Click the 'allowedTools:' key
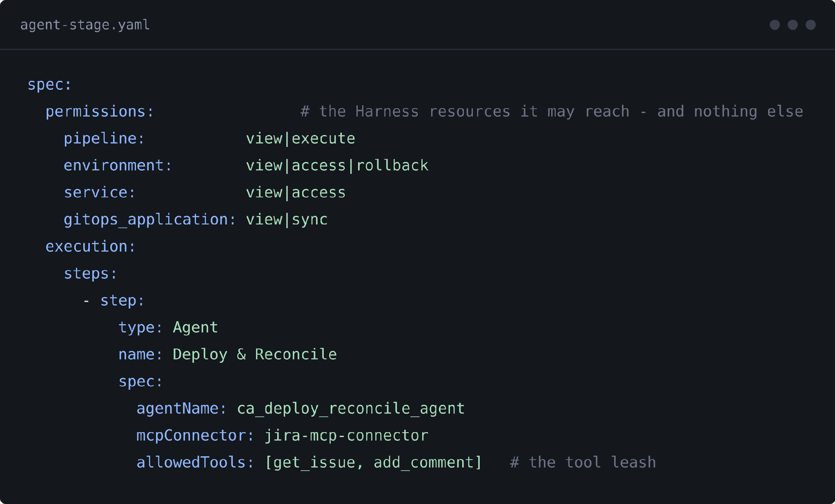This screenshot has width=835, height=504. tap(195, 462)
